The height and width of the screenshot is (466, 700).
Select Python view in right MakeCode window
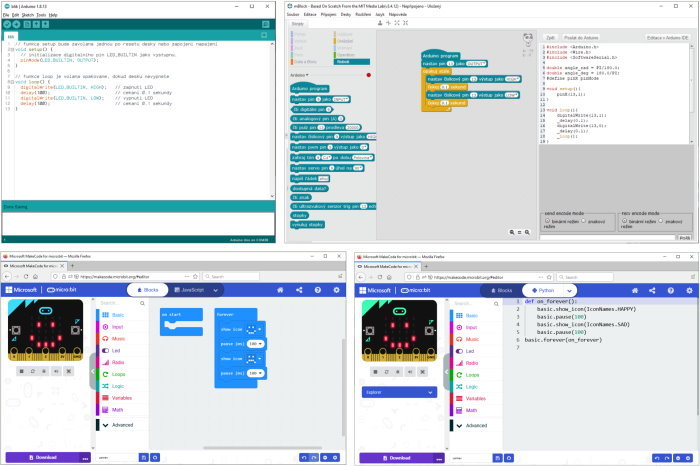[x=543, y=291]
